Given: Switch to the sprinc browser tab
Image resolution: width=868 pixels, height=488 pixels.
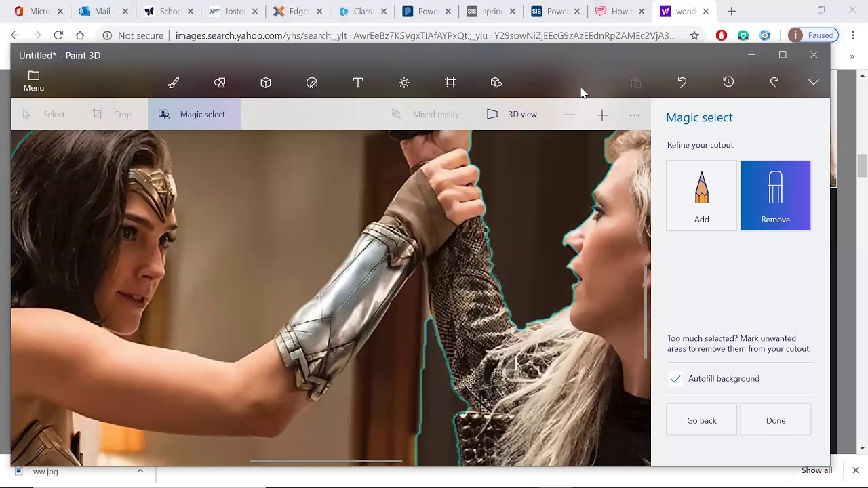Looking at the screenshot, I should click(x=492, y=12).
